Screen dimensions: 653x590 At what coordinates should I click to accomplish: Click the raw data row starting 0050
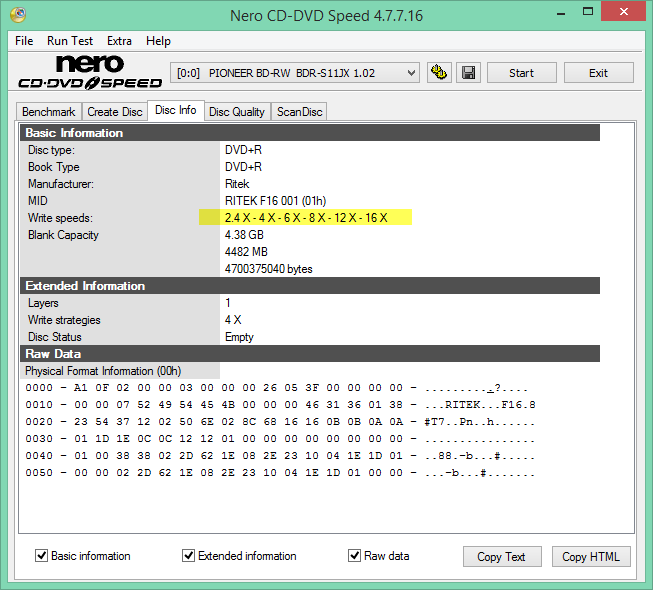point(280,473)
